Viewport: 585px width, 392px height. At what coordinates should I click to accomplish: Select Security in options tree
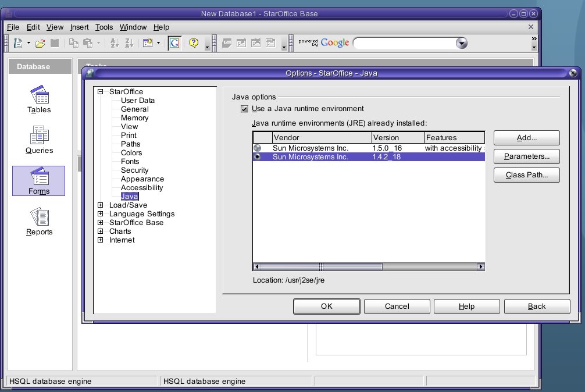click(x=135, y=170)
